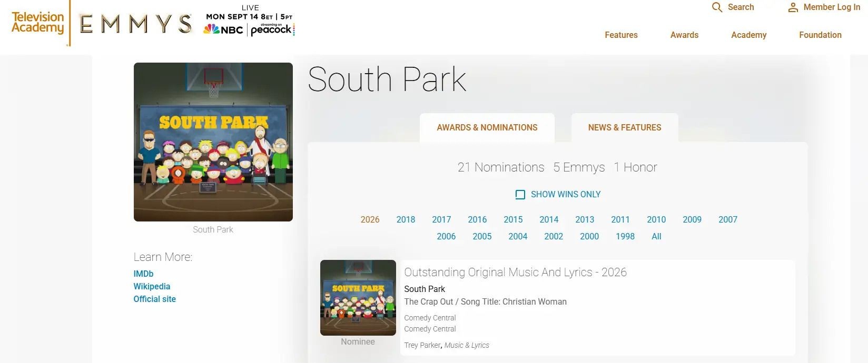Filter nominations by year 2004

tap(518, 236)
